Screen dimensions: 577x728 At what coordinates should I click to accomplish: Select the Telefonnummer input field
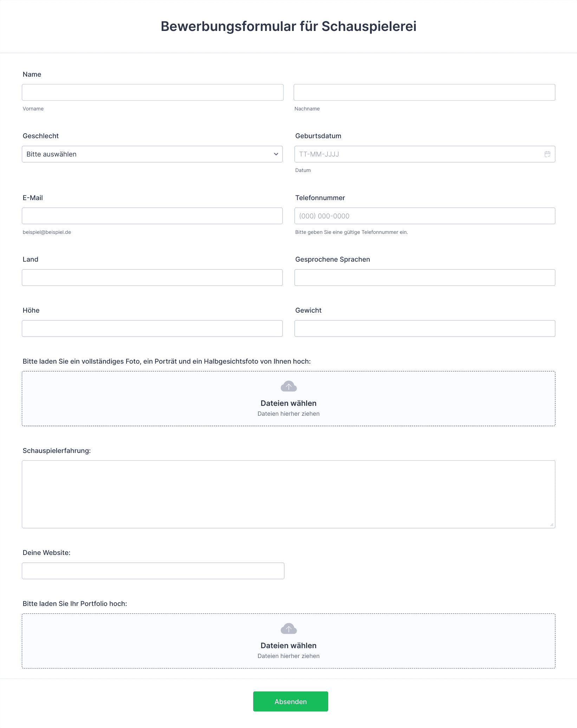[425, 216]
